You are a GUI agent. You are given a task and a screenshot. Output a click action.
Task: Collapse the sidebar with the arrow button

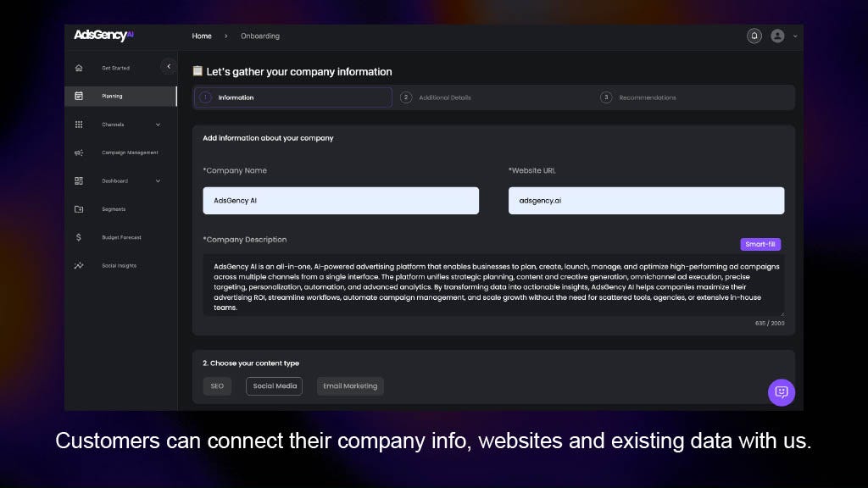pyautogui.click(x=168, y=66)
